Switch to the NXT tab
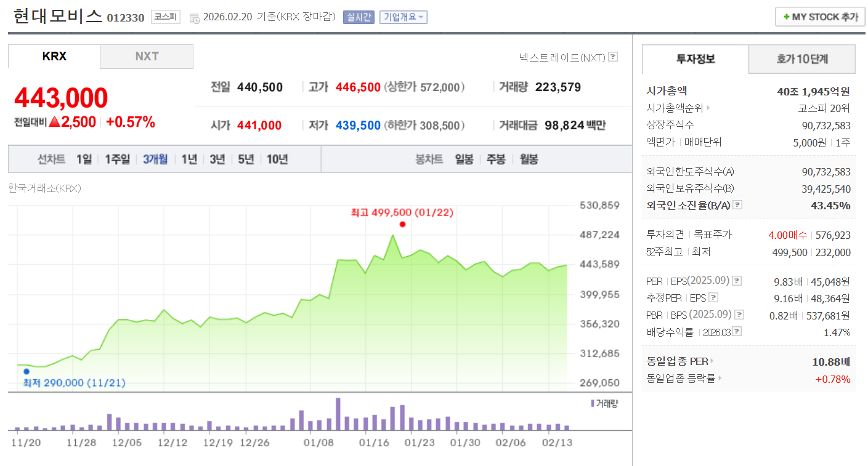Image resolution: width=868 pixels, height=466 pixels. (x=147, y=57)
